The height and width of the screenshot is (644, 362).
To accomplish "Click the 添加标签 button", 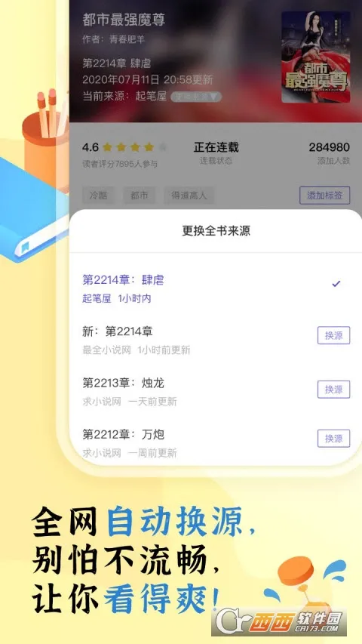I will 324,196.
